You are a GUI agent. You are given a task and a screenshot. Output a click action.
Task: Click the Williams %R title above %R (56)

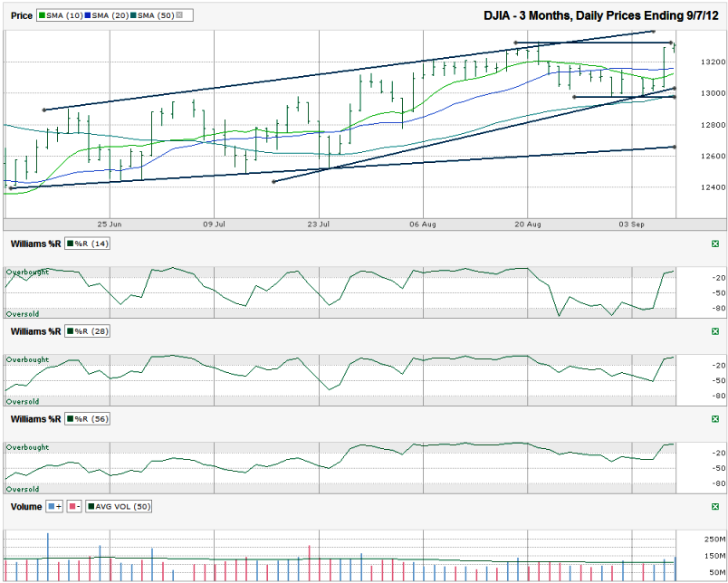(35, 419)
